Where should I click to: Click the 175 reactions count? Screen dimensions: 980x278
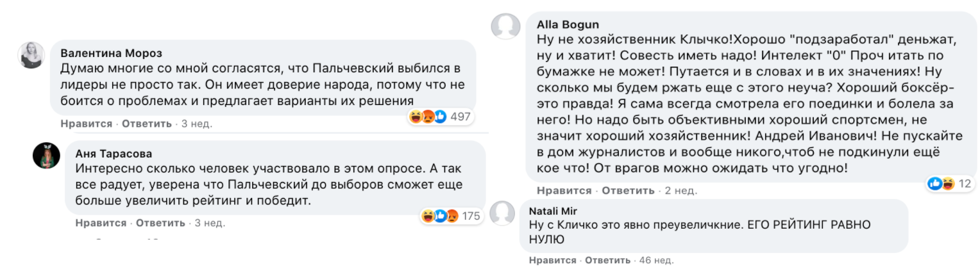(471, 216)
